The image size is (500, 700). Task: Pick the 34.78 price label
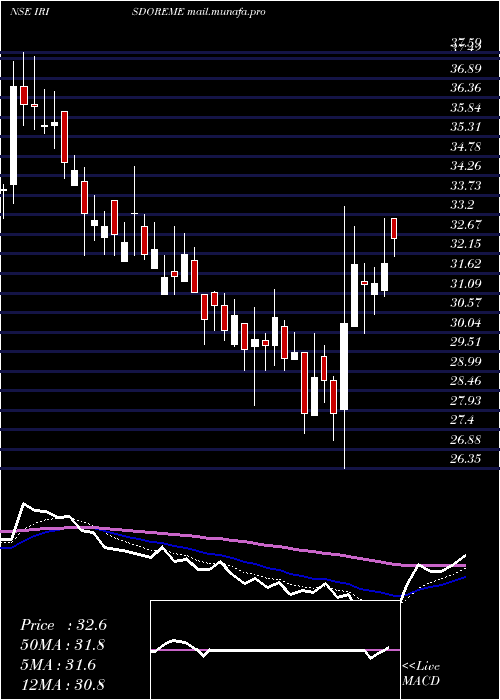(x=466, y=146)
